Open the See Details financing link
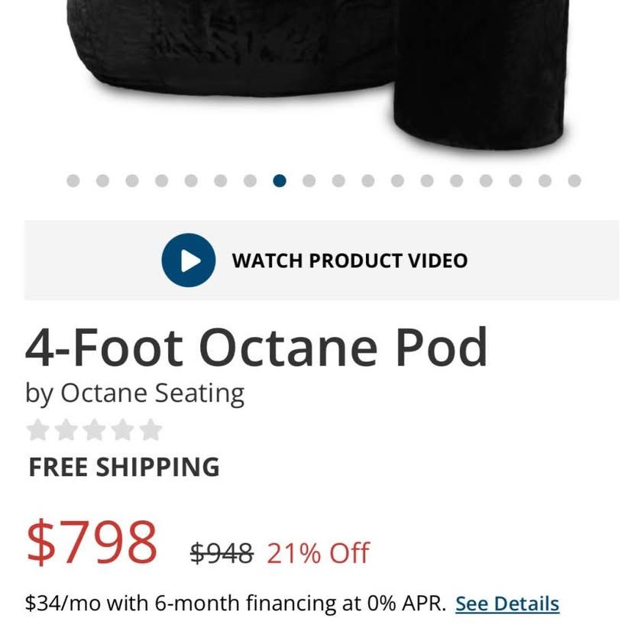 point(507,604)
